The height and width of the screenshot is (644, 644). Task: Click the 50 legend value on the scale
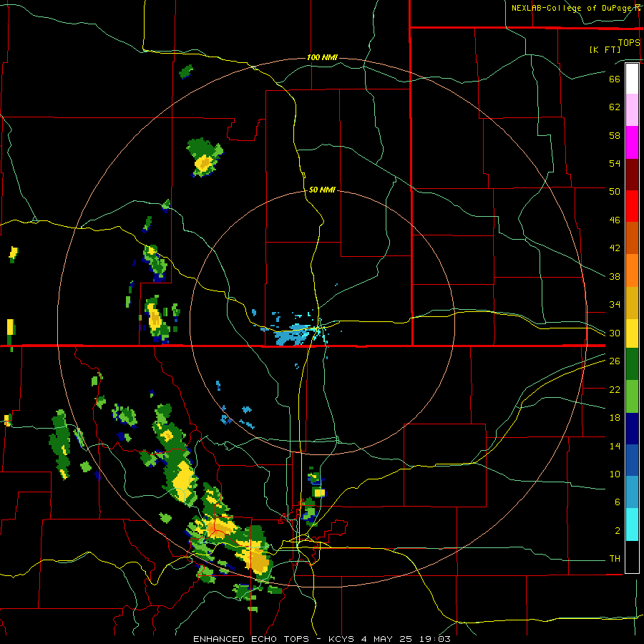pos(615,191)
